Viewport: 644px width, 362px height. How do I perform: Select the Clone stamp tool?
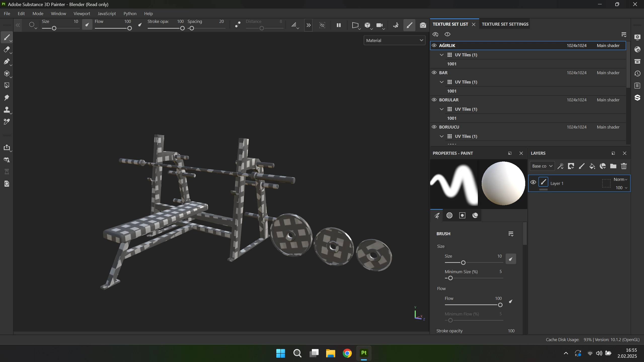coord(7,110)
